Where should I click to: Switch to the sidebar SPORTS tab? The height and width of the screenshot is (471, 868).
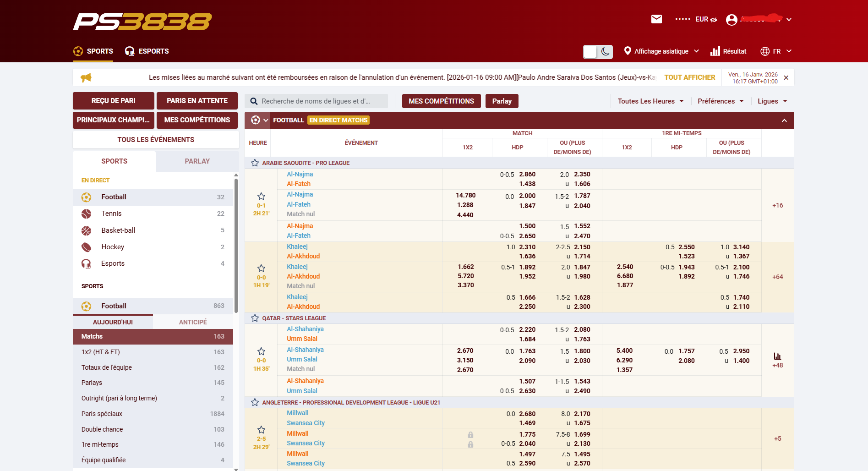click(x=114, y=161)
